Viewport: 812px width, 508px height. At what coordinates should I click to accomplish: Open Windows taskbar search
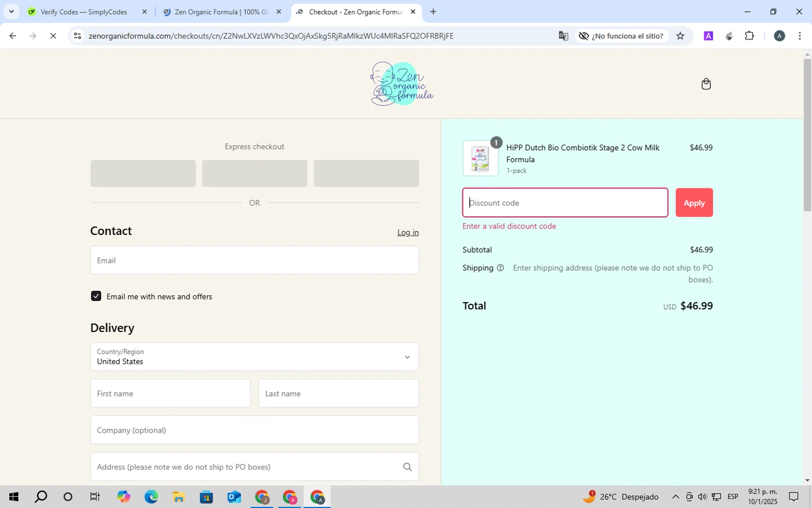coord(41,497)
